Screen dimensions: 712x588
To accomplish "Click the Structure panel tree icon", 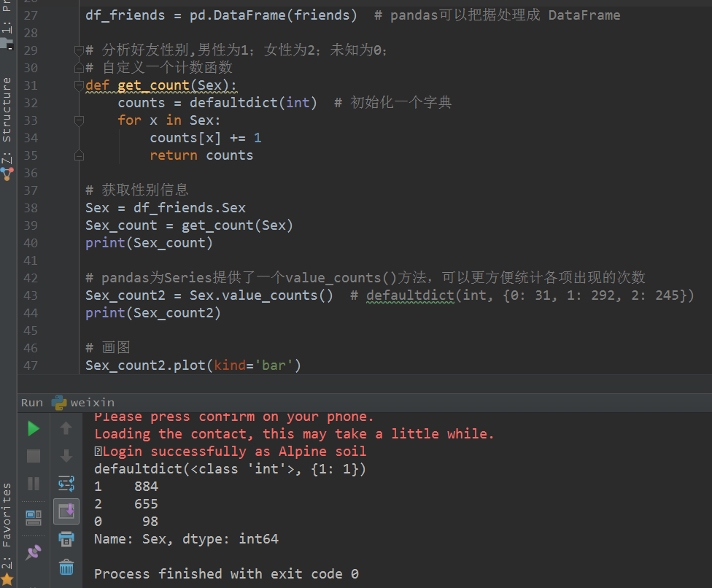I will pos(7,174).
